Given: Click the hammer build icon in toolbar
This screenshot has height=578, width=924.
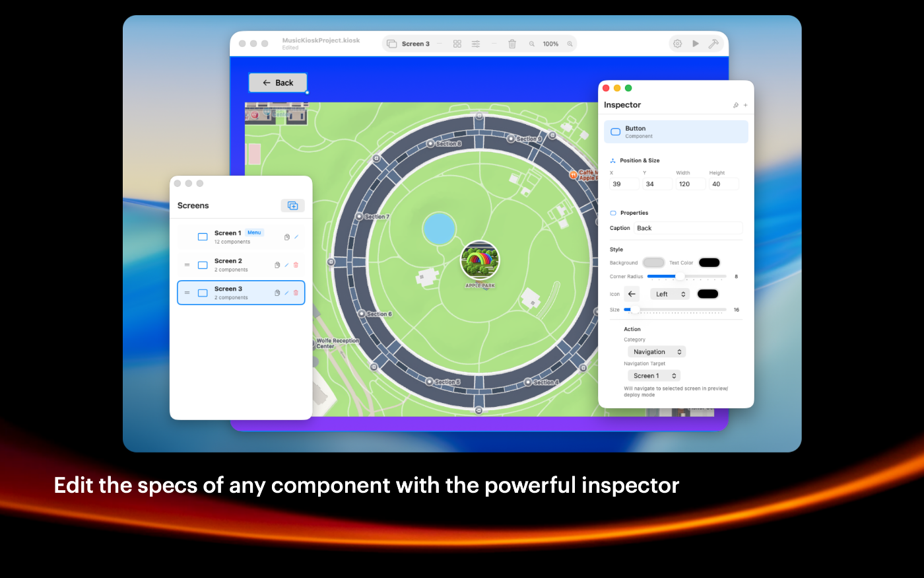Looking at the screenshot, I should 713,44.
